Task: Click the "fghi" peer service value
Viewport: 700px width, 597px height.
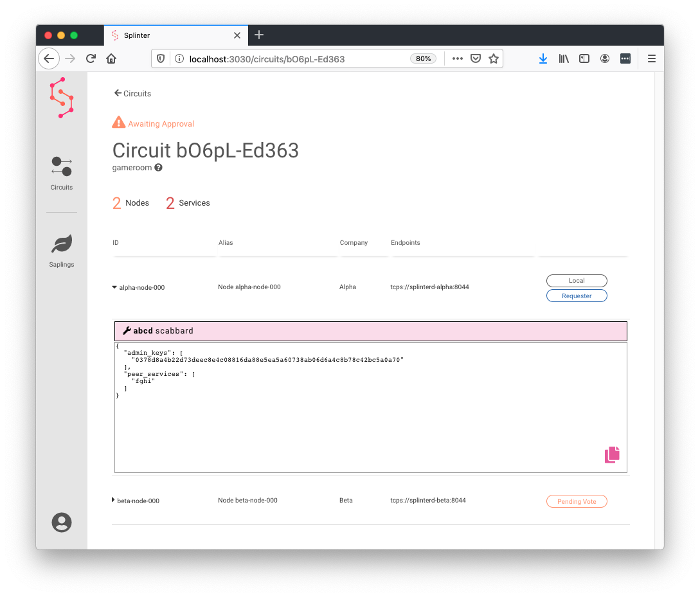Action: click(143, 381)
